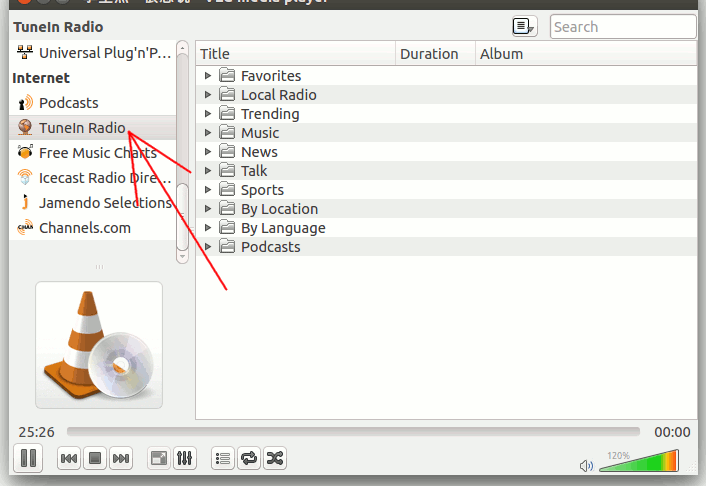Stop playback with the stop button
Viewport: 706px width, 486px height.
point(95,459)
